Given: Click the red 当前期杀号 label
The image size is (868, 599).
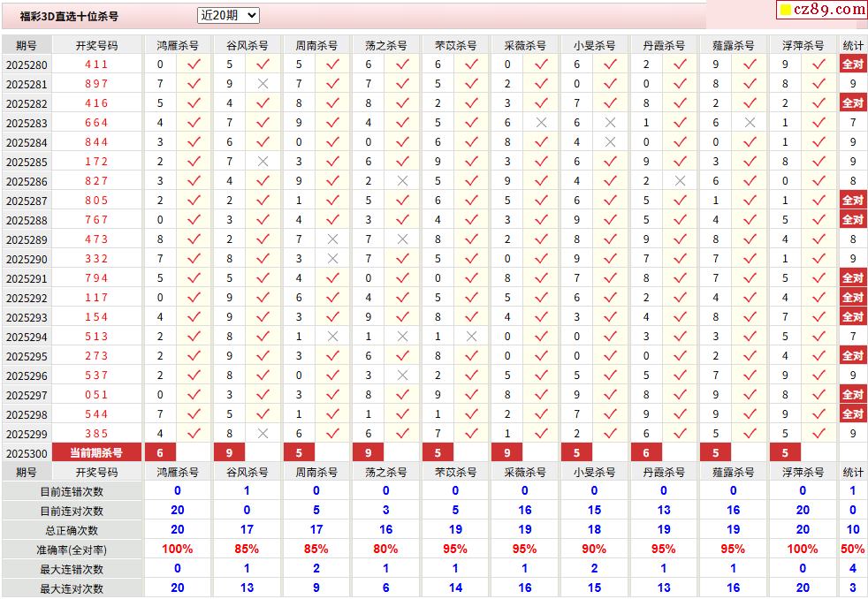Looking at the screenshot, I should 96,452.
